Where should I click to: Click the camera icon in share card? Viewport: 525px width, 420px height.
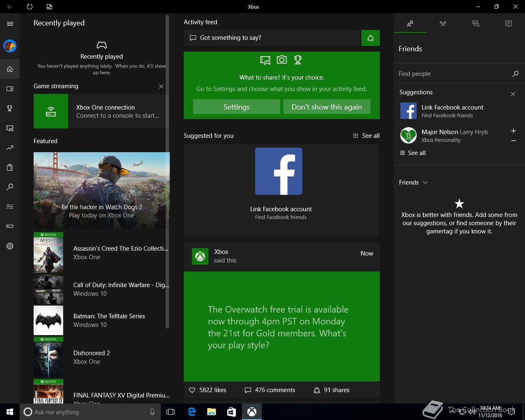(282, 60)
